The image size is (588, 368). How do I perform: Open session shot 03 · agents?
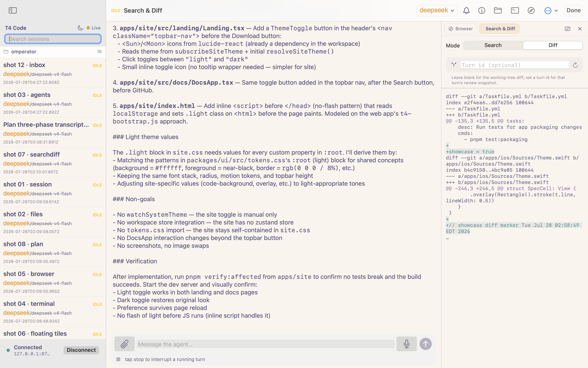coord(53,103)
